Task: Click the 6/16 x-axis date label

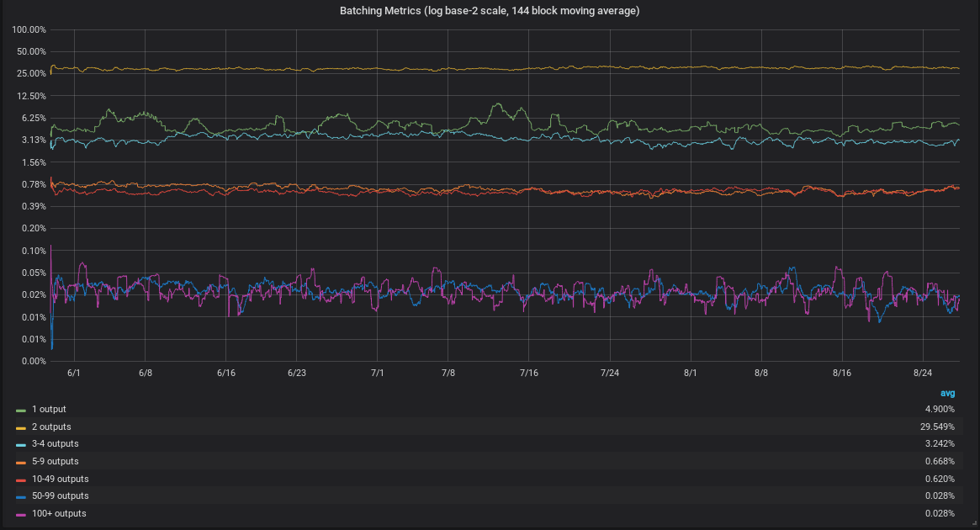Action: click(226, 373)
